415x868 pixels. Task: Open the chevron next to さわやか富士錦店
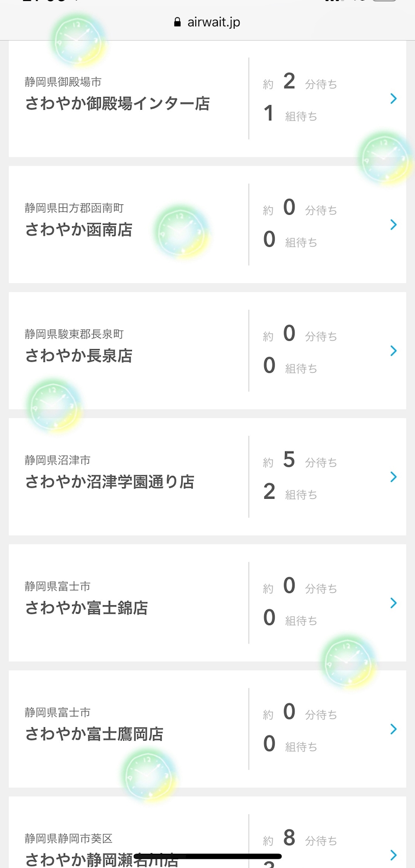click(393, 603)
